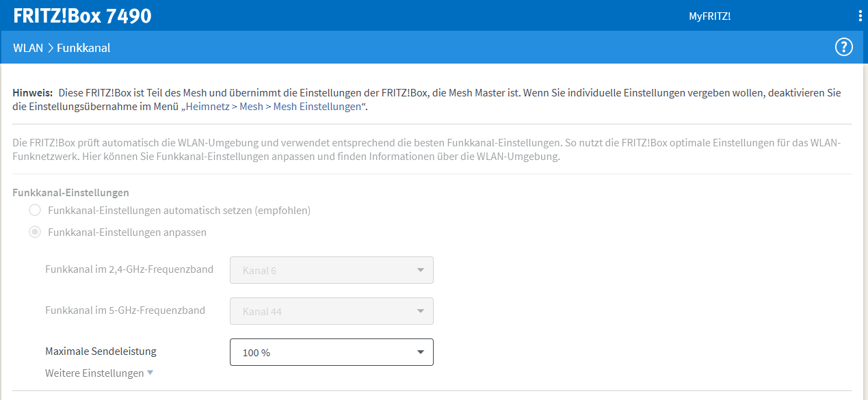Open the three-dot menu next to MyFRITZ!

point(860,16)
